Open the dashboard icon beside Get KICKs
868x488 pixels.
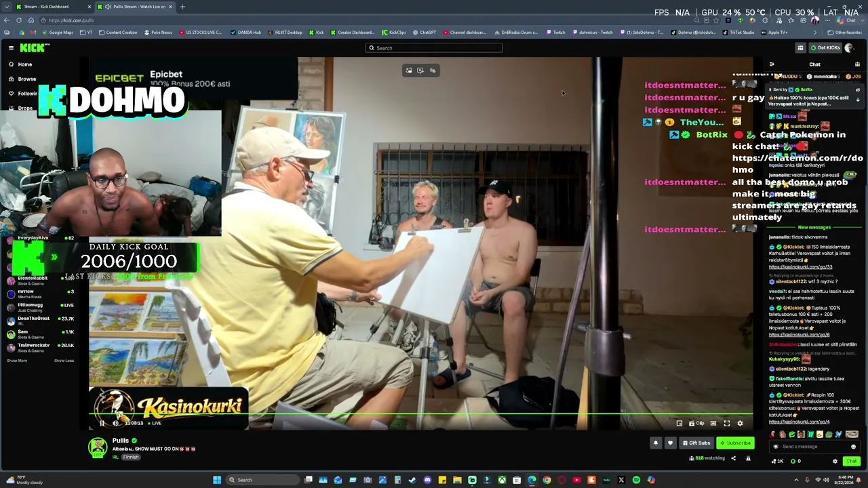[x=800, y=47]
